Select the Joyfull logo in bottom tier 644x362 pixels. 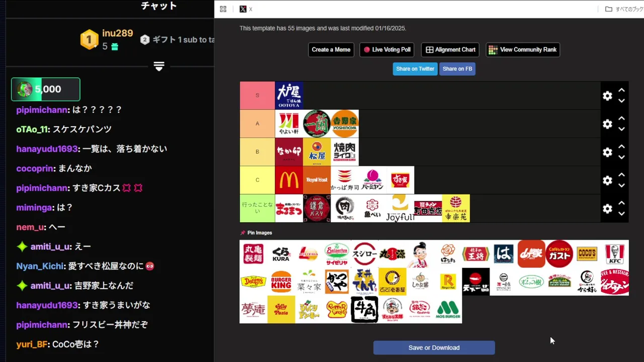[400, 208]
